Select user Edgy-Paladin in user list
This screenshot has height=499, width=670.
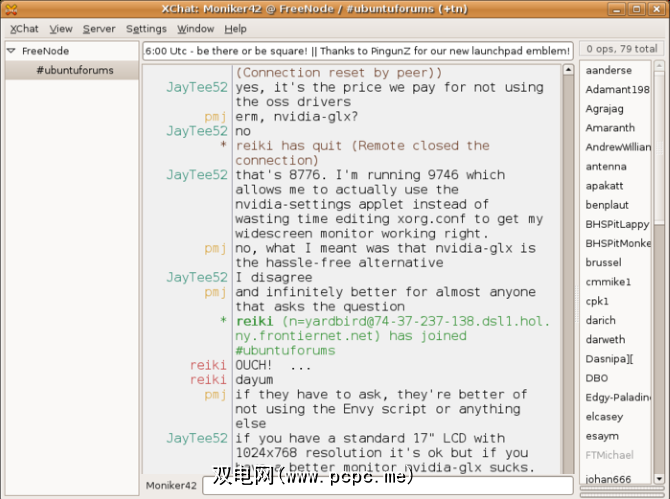tap(618, 397)
